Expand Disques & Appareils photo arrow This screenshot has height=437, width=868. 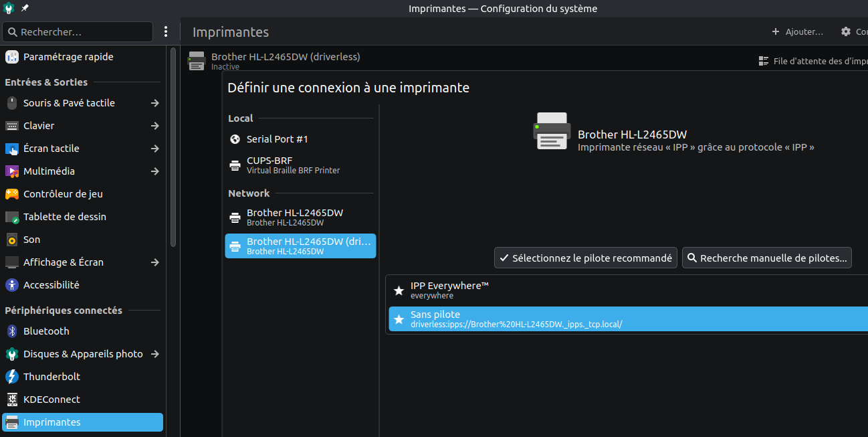[154, 354]
